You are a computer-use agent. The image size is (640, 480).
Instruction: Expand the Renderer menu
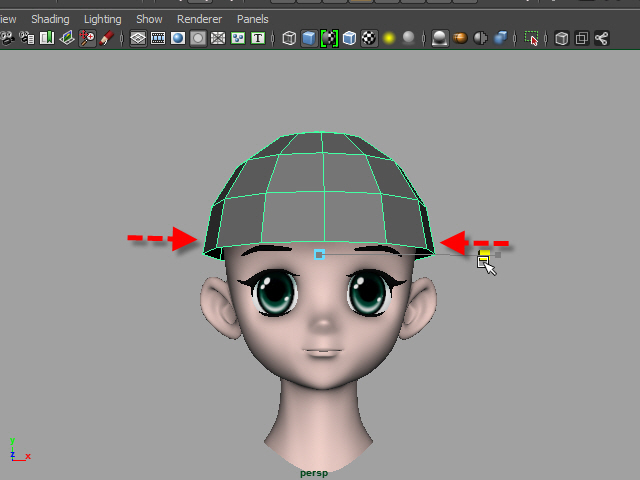199,19
